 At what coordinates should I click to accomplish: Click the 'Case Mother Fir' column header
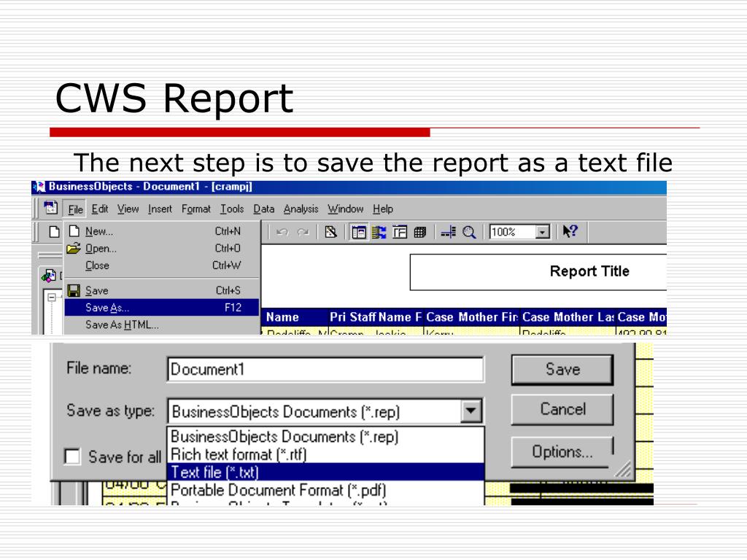pyautogui.click(x=472, y=317)
